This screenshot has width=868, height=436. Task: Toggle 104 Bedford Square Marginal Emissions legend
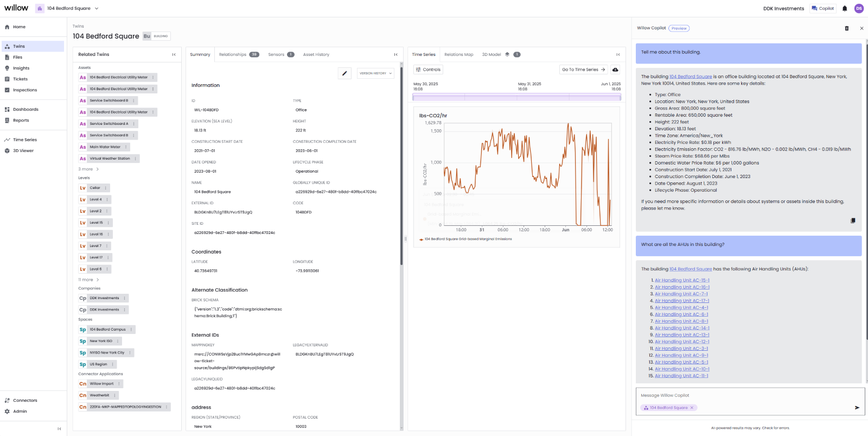(465, 239)
